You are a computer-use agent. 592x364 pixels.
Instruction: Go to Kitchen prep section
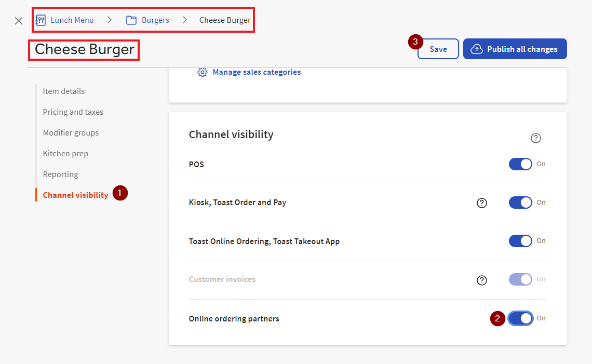(x=65, y=154)
